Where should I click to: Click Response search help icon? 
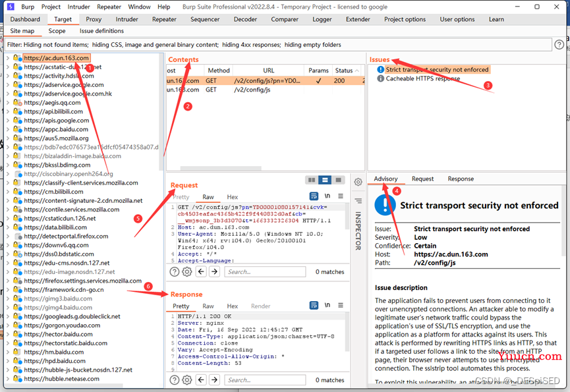pos(175,380)
